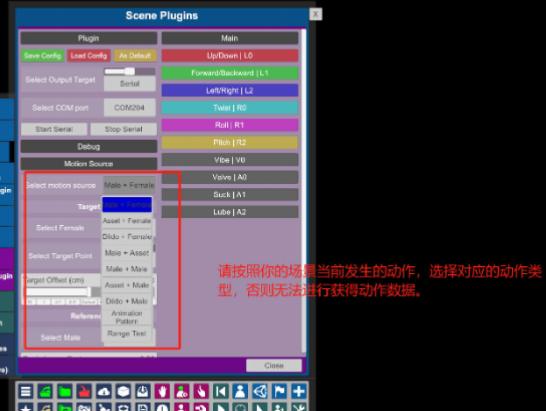Choose Dildo + Male from dropdown list
Screen dimensions: 546x411
click(127, 301)
